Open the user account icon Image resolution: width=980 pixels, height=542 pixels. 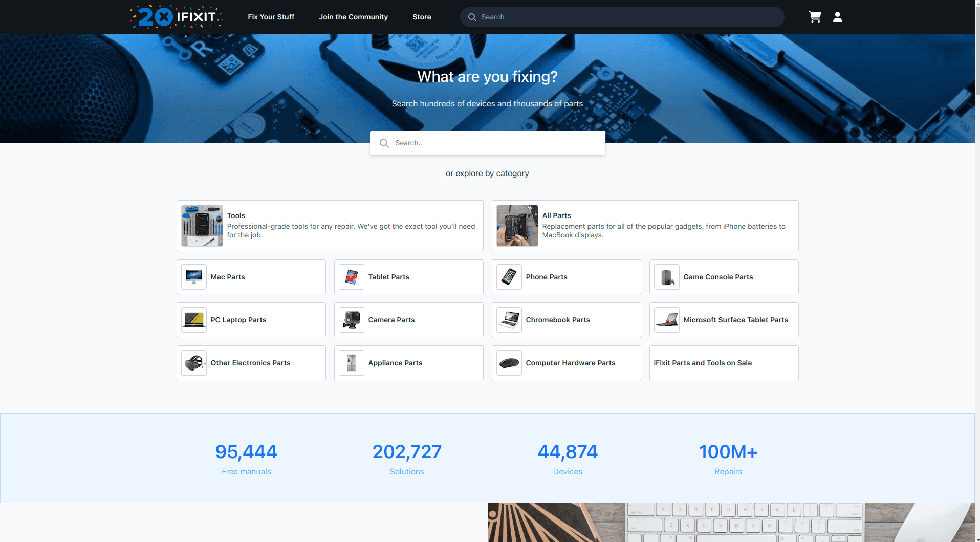tap(837, 17)
